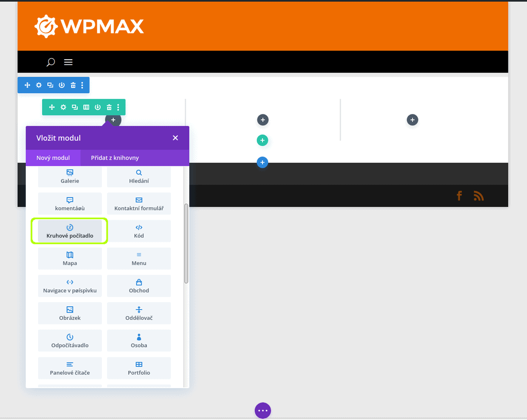Insert the Kruhové počítadlo module

coord(70,231)
